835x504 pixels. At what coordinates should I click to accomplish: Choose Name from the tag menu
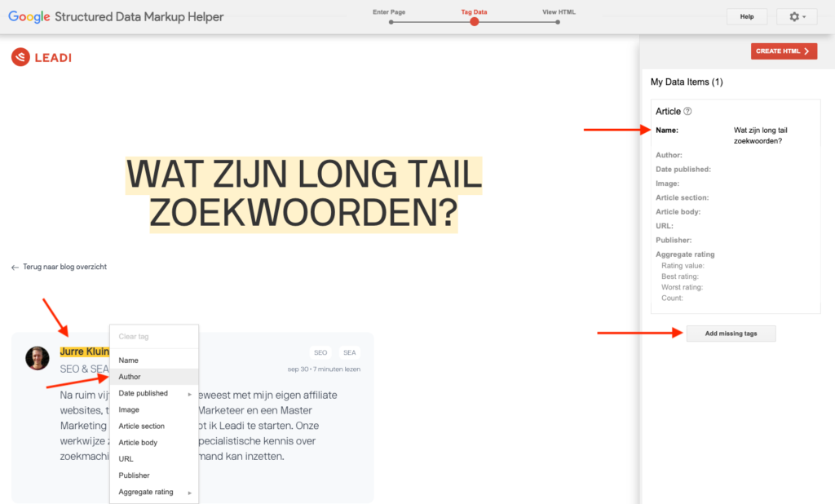pos(154,360)
